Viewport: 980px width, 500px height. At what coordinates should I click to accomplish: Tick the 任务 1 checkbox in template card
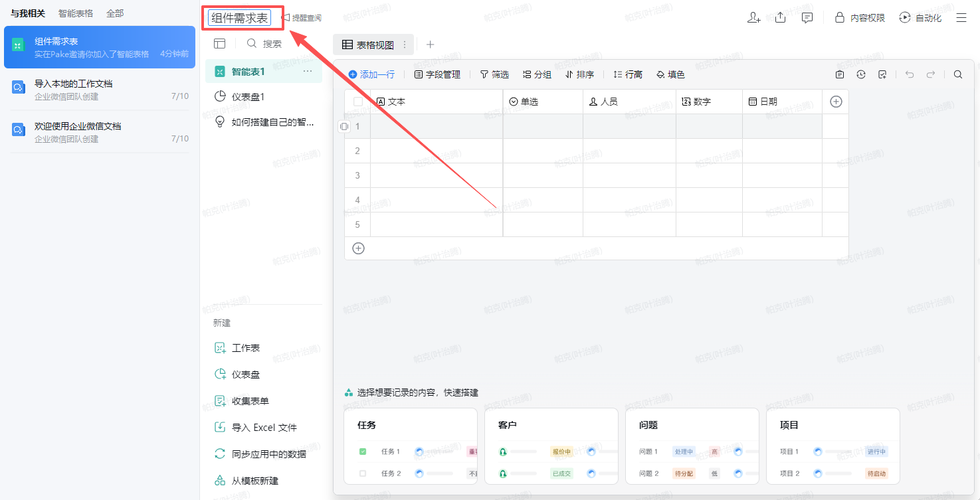click(x=363, y=452)
